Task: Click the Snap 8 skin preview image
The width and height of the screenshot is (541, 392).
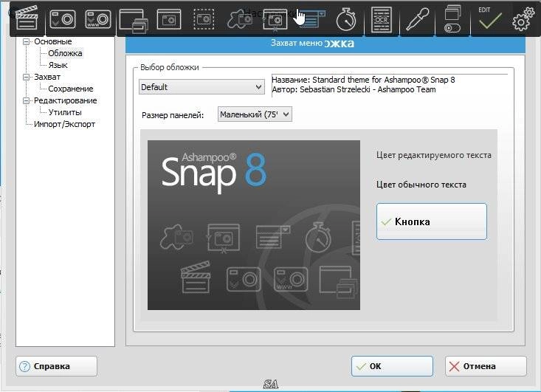Action: coord(254,225)
